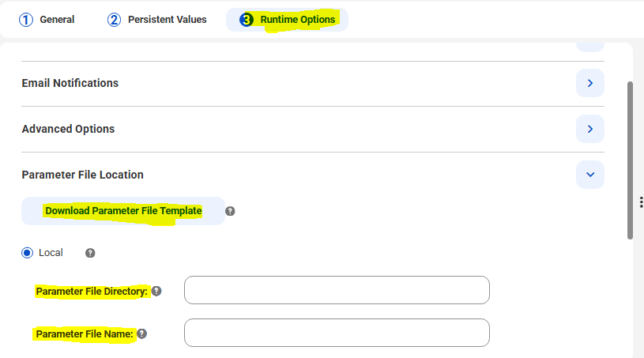Show help for Parameter File Directory
This screenshot has height=358, width=644.
click(156, 291)
